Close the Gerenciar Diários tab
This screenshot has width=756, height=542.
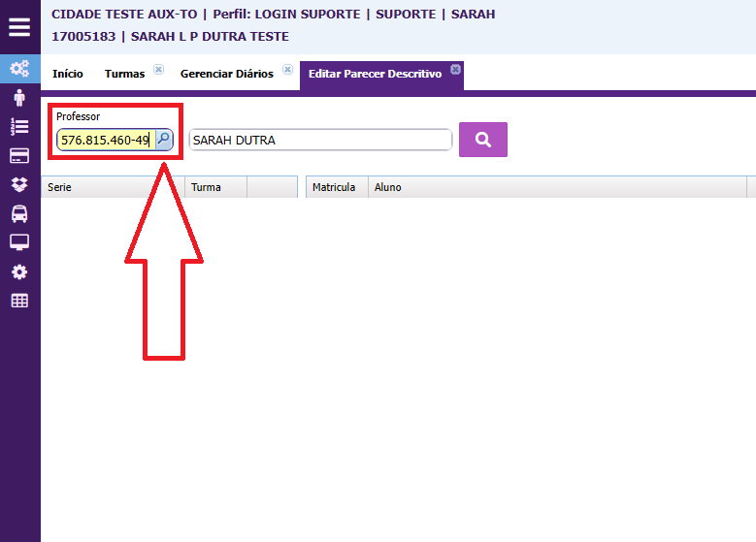tap(287, 70)
